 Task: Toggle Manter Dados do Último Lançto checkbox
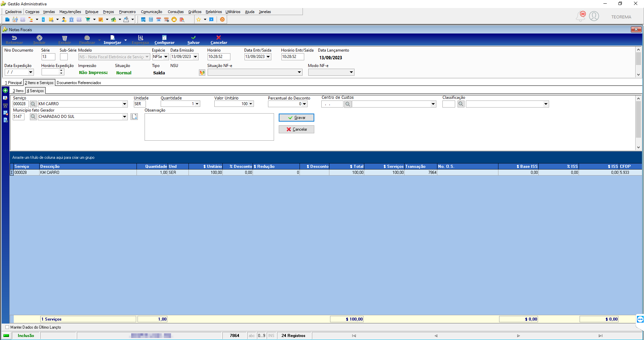7,327
